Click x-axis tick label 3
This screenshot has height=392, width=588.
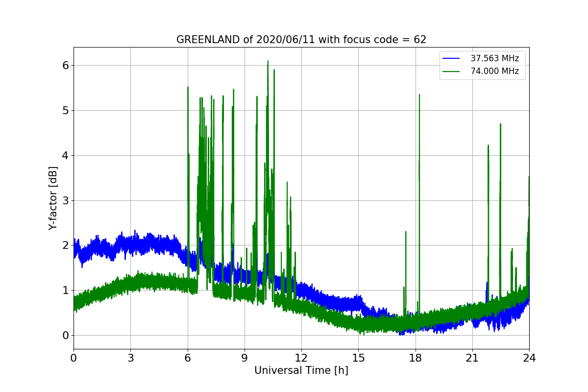point(130,358)
